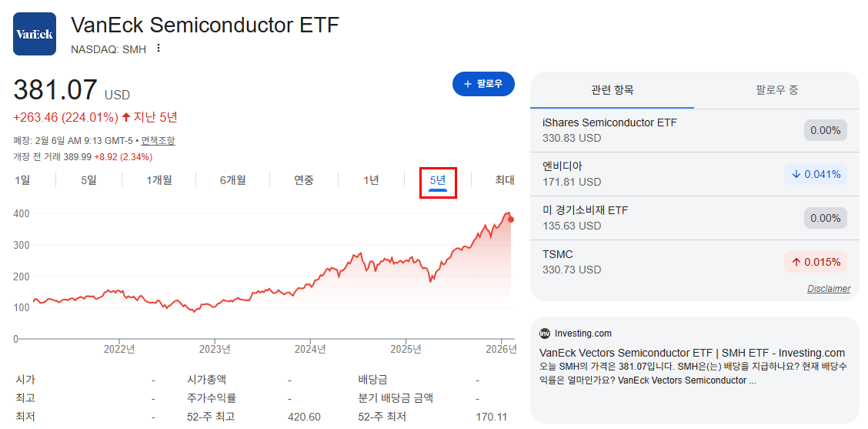Open the VanEck Vectors Semiconductor ETF Investing.com result

[x=692, y=353]
